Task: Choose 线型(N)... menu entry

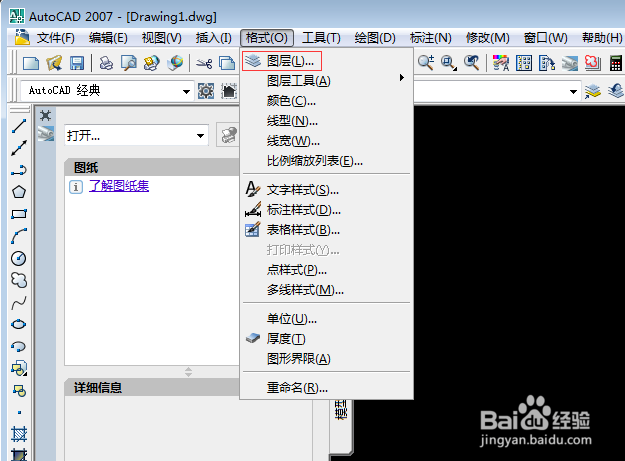Action: tap(326, 121)
